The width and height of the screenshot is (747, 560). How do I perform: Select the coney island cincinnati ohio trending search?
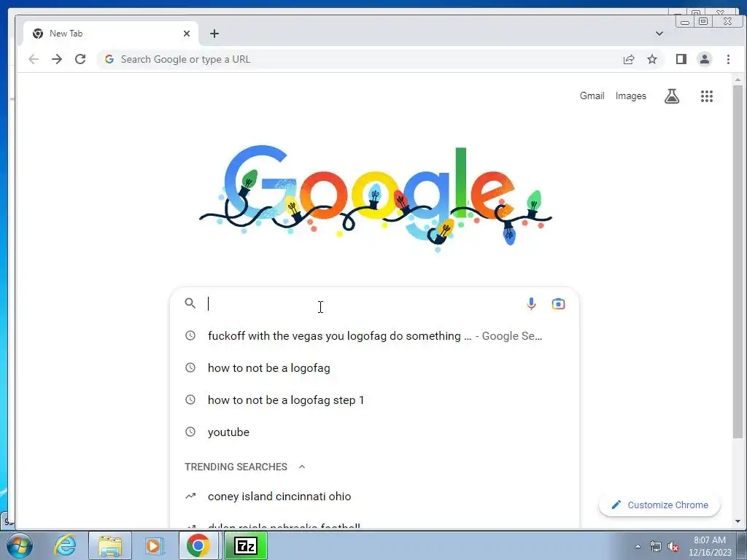click(374, 496)
